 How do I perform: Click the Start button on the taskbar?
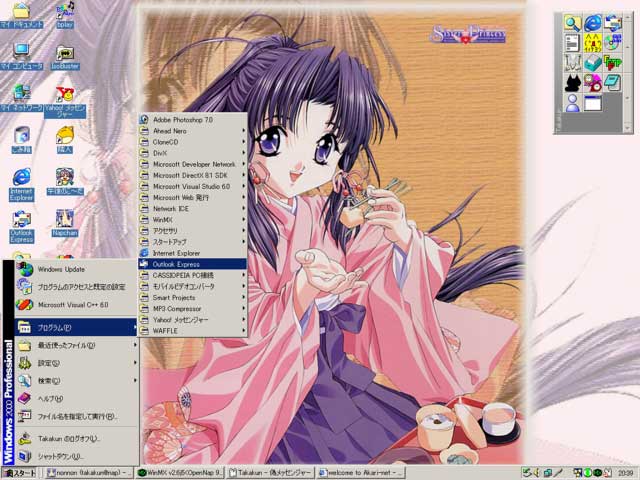[x=20, y=472]
